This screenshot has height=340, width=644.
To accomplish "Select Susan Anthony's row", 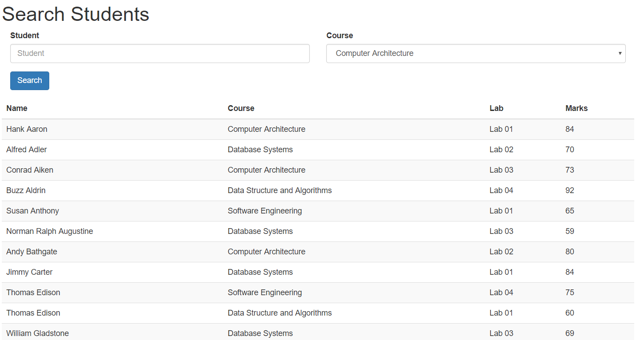I will point(32,211).
